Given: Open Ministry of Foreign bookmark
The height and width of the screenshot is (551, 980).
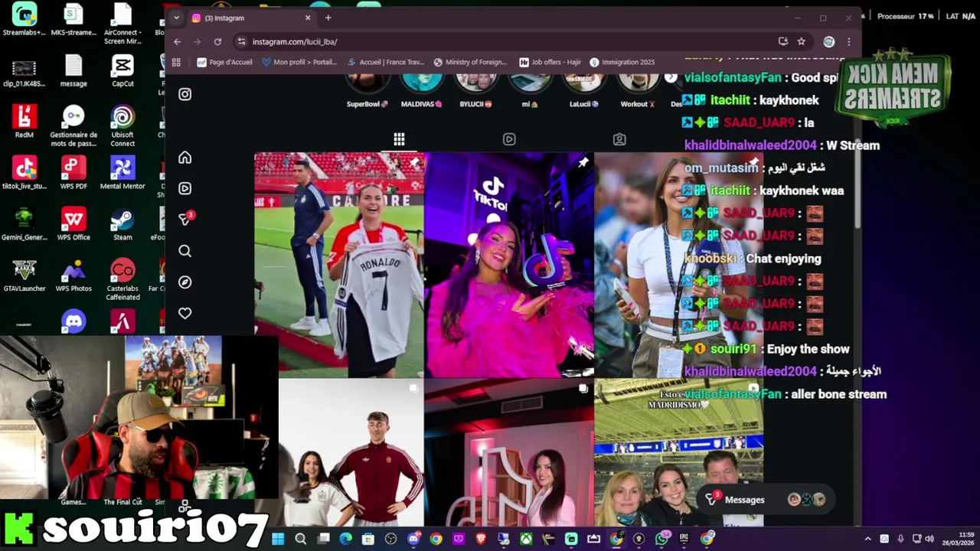Looking at the screenshot, I should point(470,62).
